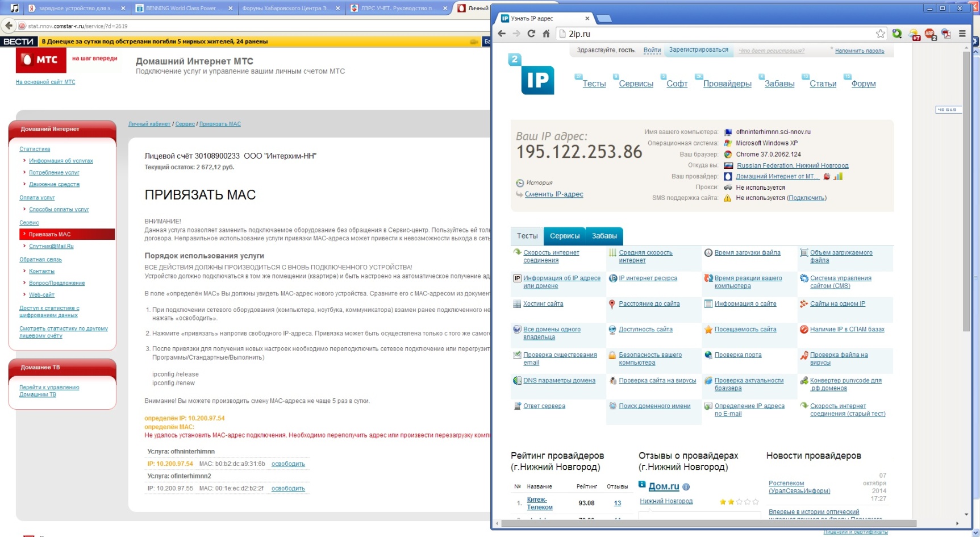Open the Провайдеры menu on 2ip

click(727, 84)
